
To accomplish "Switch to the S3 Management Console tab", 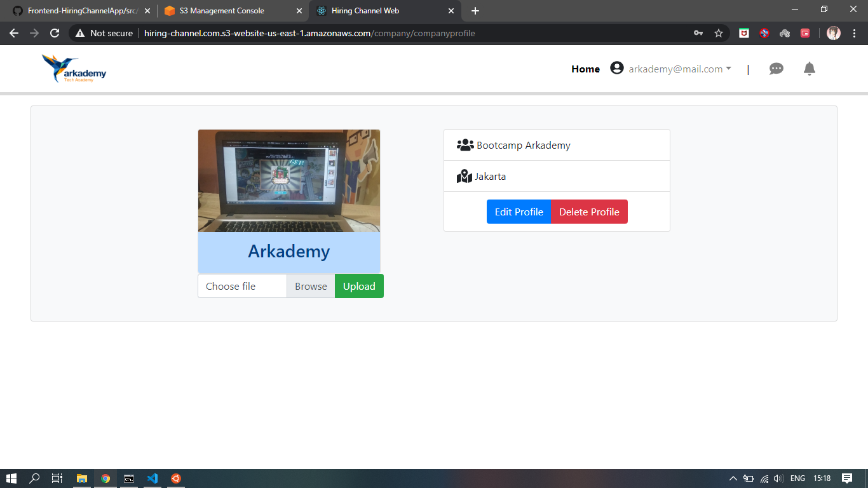I will [x=233, y=11].
